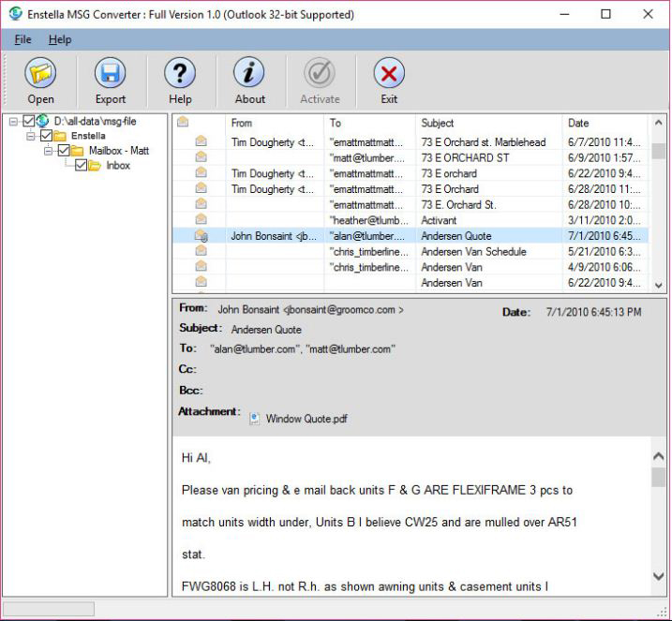Open the Window Quote.pdf attachment
Screen dimensions: 672x621
pyautogui.click(x=306, y=419)
